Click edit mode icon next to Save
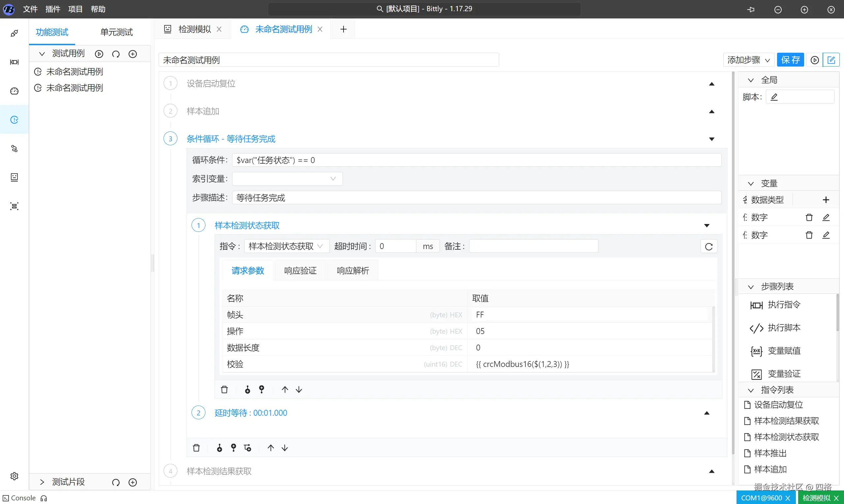 tap(831, 60)
